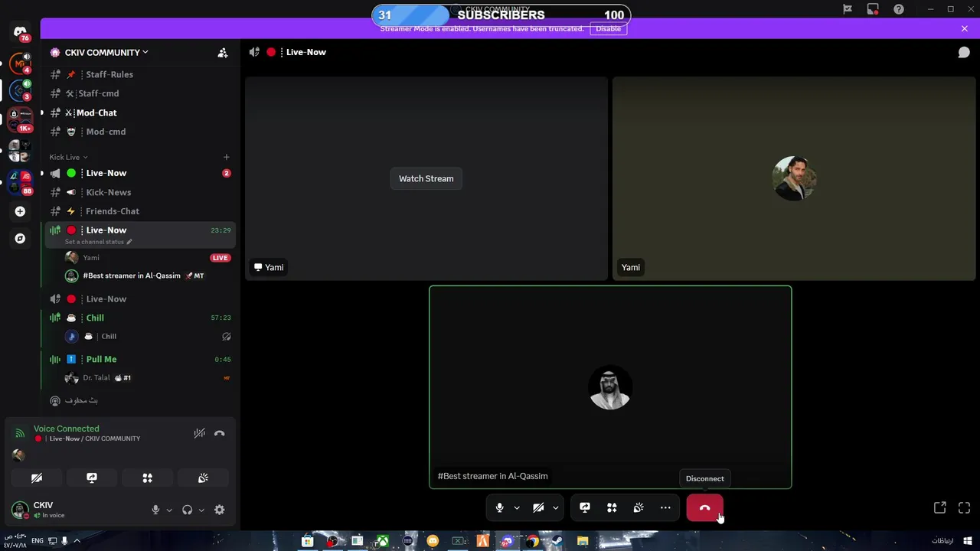Open Discord direct messages home icon
The height and width of the screenshot is (551, 980).
20,31
